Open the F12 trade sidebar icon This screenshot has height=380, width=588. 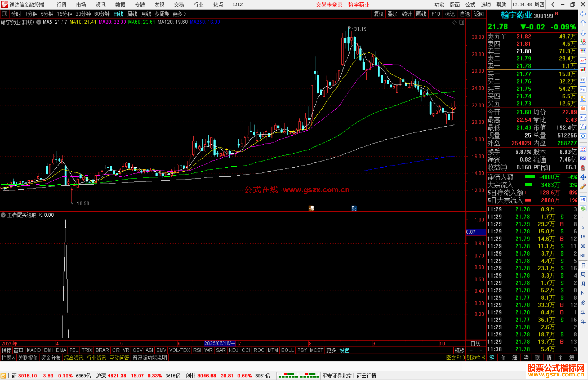tap(583, 118)
